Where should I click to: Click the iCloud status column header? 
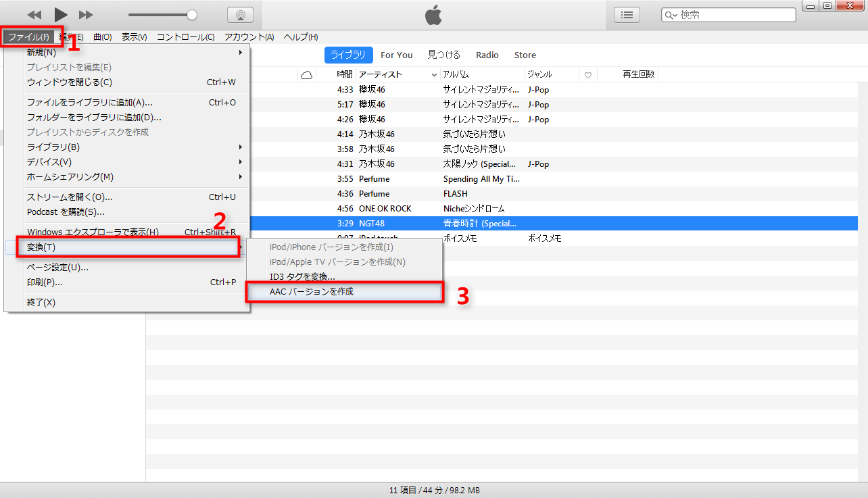[x=306, y=74]
